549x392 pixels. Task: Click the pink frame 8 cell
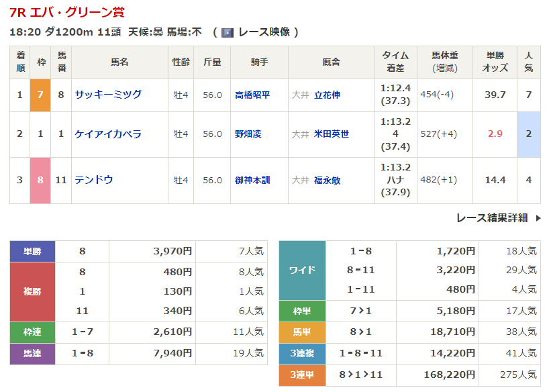pos(40,180)
